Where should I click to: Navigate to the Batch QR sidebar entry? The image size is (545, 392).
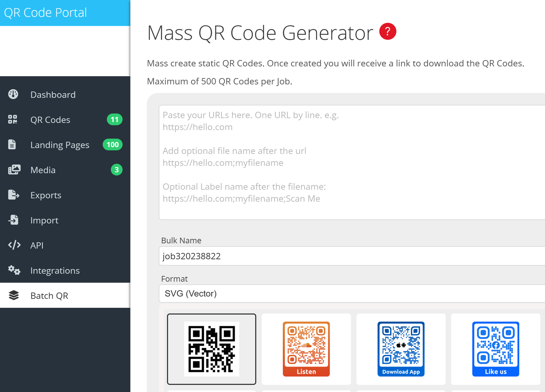pyautogui.click(x=49, y=295)
